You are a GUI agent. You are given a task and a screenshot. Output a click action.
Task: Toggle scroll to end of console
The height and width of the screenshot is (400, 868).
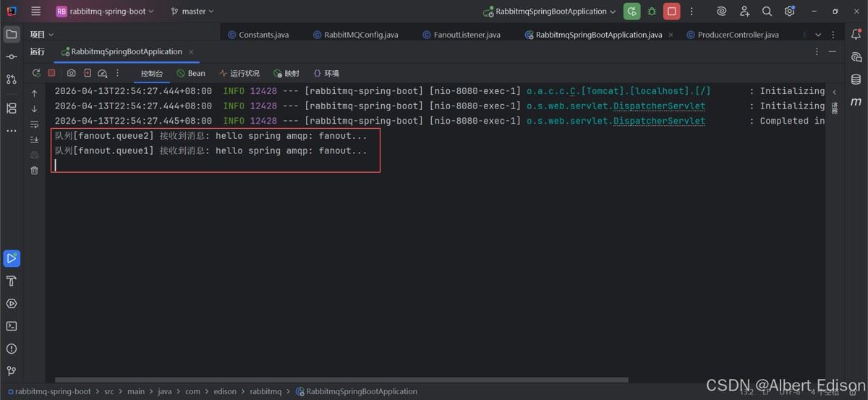point(34,140)
